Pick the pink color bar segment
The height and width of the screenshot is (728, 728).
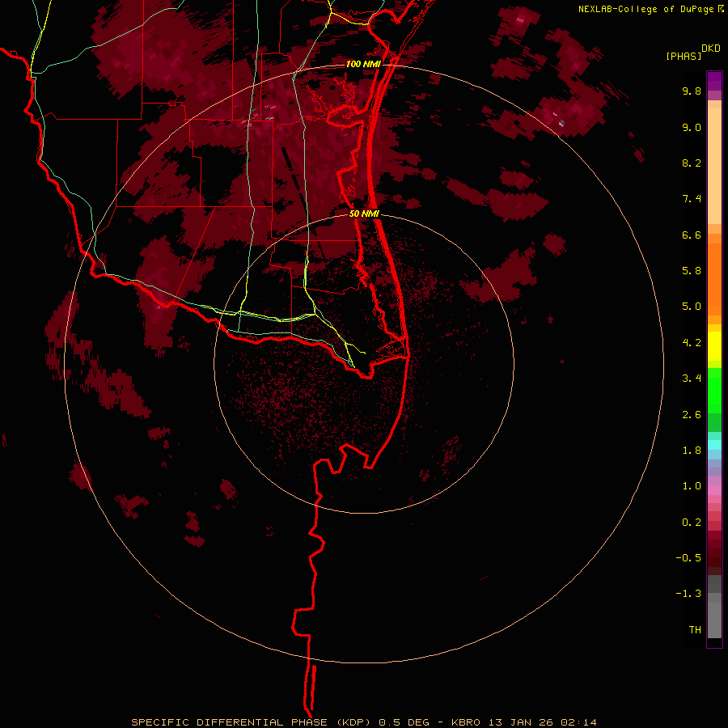714,490
